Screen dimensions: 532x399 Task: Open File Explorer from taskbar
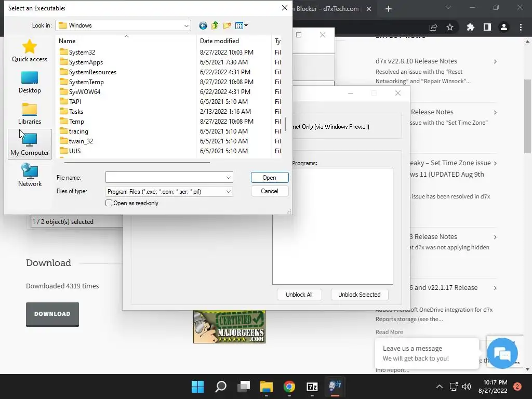(267, 386)
